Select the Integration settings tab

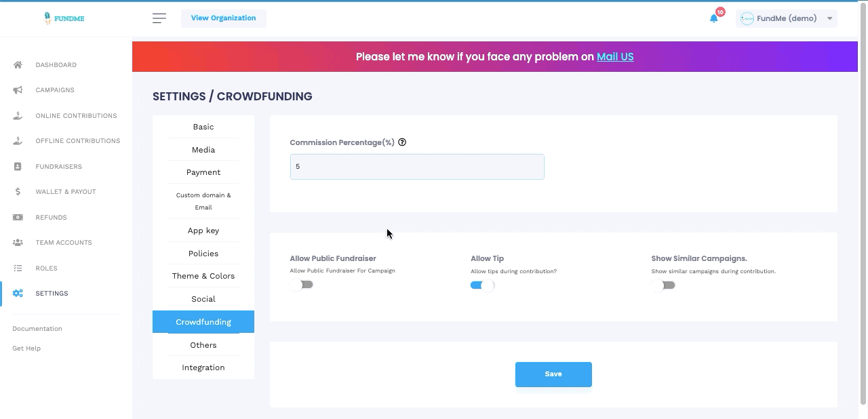click(x=203, y=367)
